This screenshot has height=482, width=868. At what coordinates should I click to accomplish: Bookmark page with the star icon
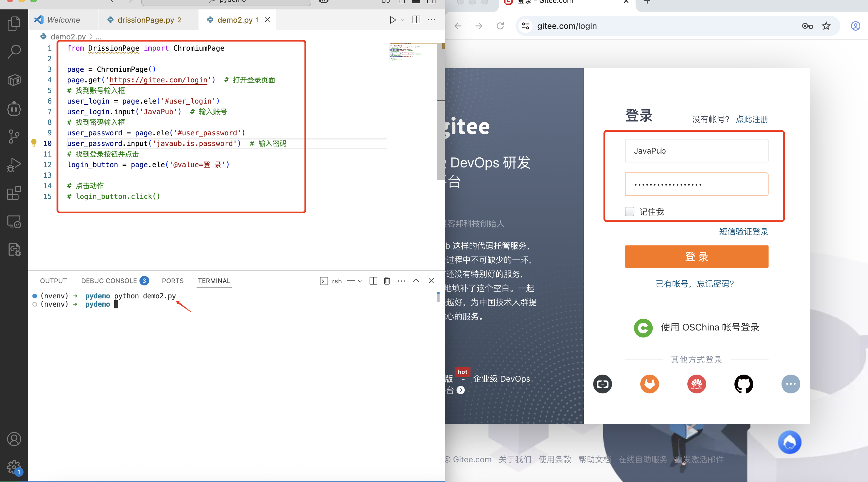(826, 26)
